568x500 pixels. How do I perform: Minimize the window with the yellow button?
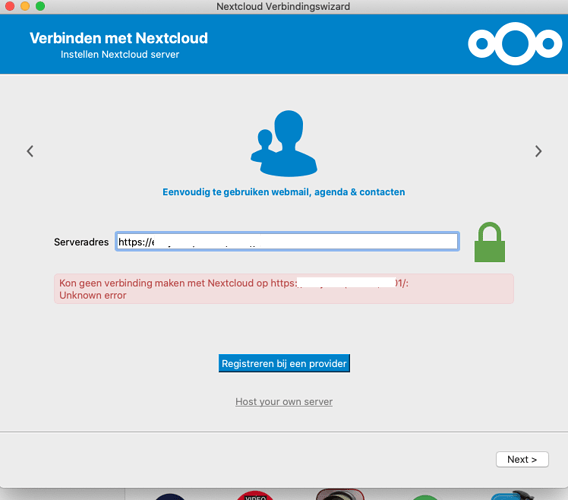point(25,6)
